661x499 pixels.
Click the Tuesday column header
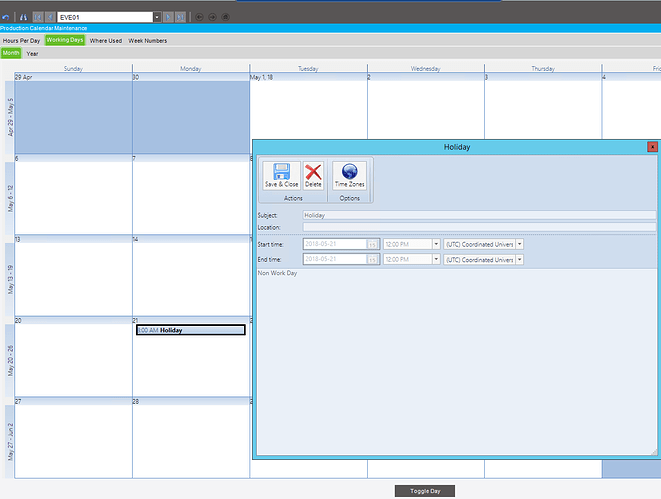(308, 68)
